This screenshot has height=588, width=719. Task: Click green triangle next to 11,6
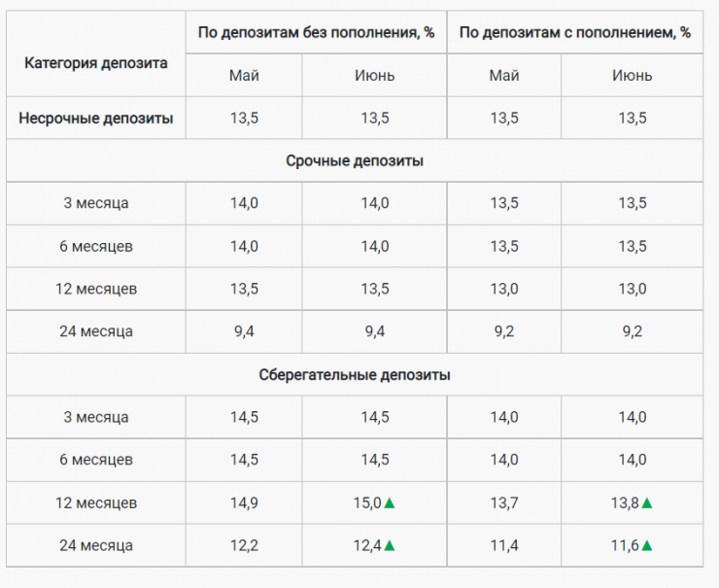pyautogui.click(x=647, y=546)
